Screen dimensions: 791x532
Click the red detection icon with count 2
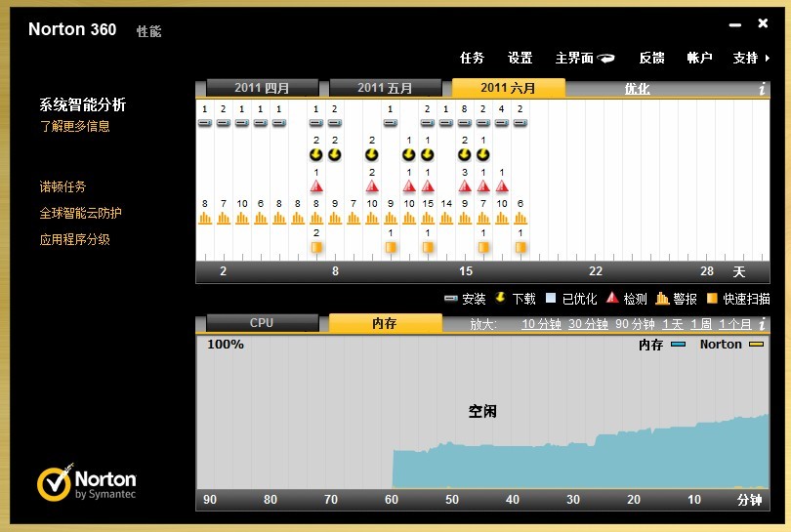point(372,186)
